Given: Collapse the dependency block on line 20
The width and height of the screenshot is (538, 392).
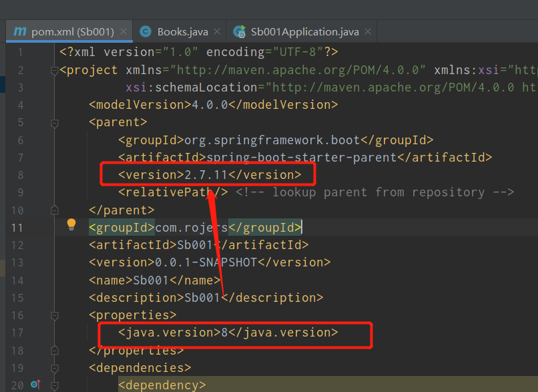Looking at the screenshot, I should [54, 385].
